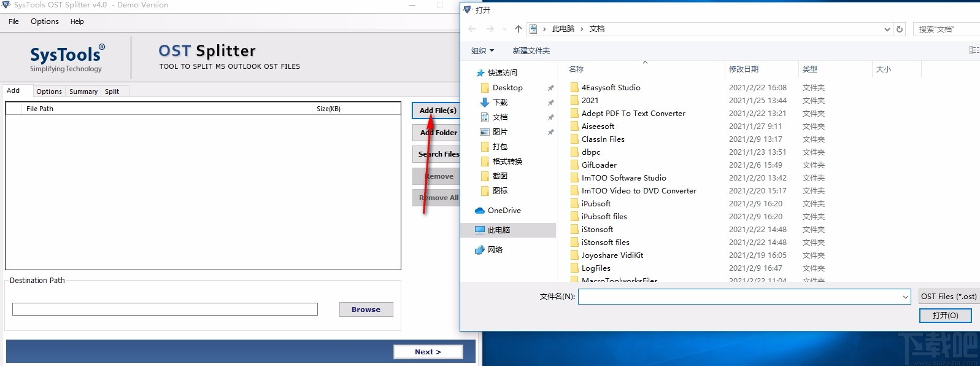Open 文档 in quick access
The image size is (980, 366).
[x=500, y=117]
